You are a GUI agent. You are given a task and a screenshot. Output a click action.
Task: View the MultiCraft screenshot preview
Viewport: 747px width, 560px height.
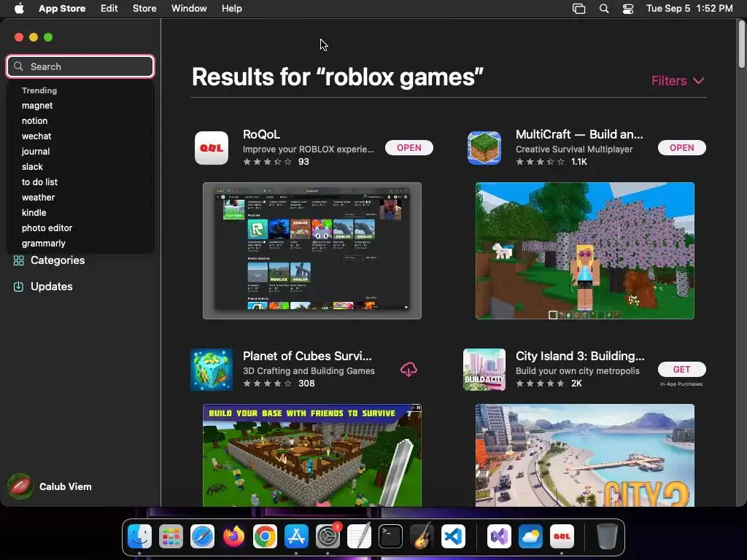point(585,251)
